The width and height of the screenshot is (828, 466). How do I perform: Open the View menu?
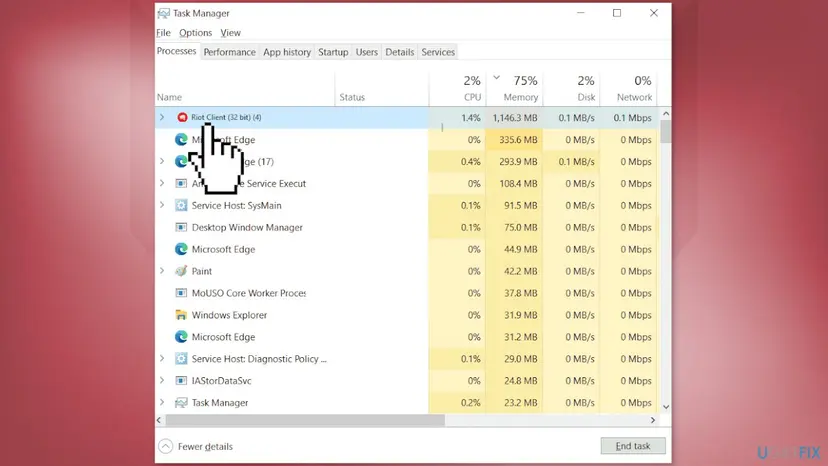[230, 33]
